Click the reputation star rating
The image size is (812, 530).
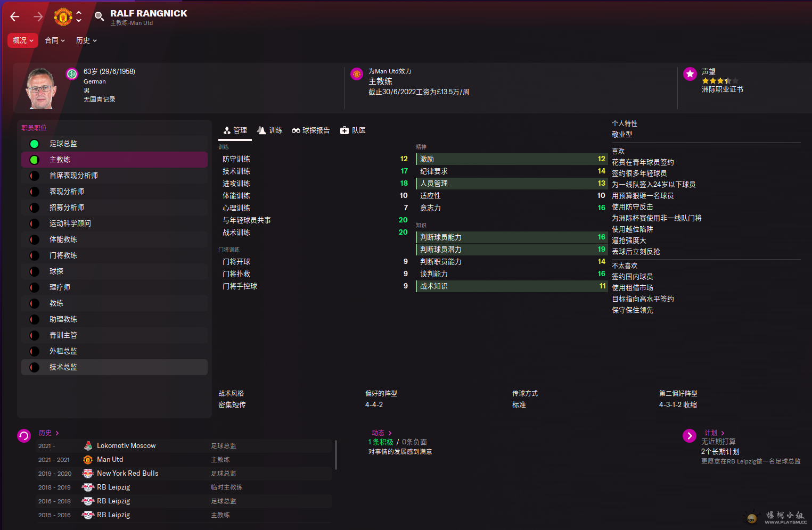[x=720, y=81]
